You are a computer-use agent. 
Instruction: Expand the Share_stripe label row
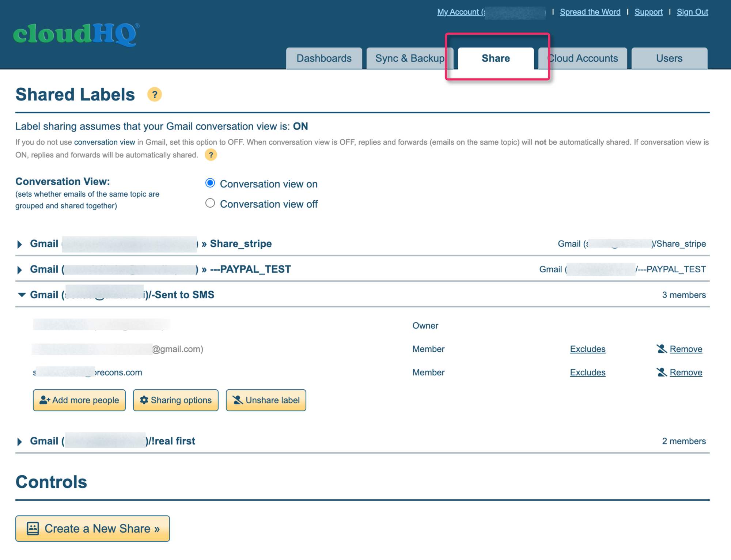(x=20, y=244)
